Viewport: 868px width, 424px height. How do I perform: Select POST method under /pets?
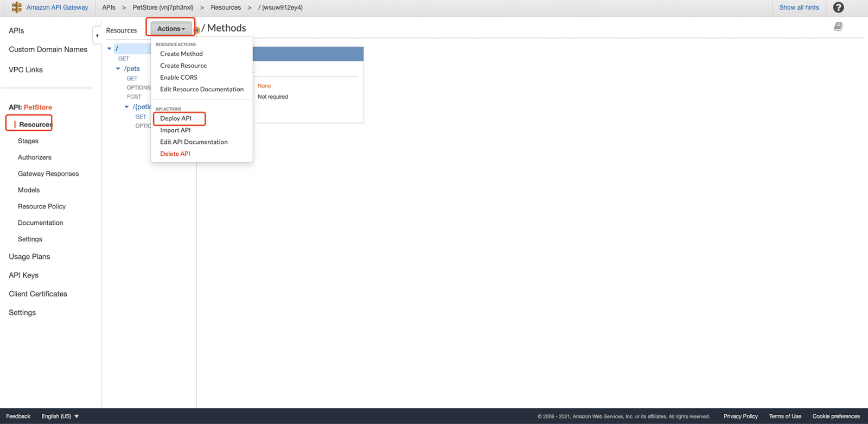134,97
